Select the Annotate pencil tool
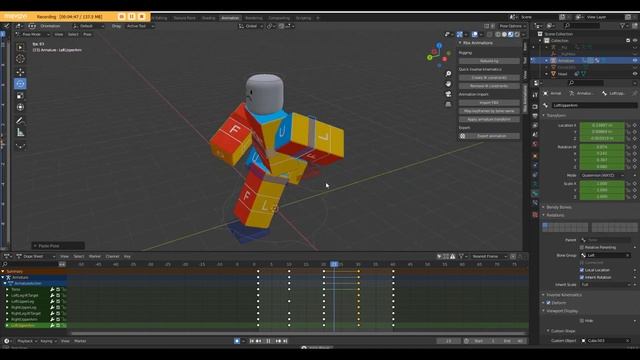Viewport: 640px width, 360px height. tap(20, 120)
